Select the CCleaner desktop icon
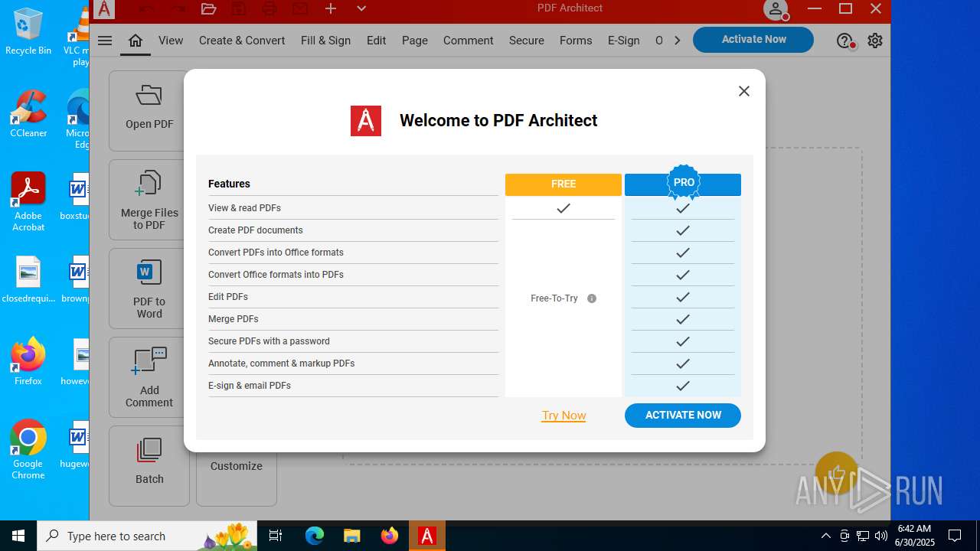Screen dimensions: 980x551 pos(28,114)
